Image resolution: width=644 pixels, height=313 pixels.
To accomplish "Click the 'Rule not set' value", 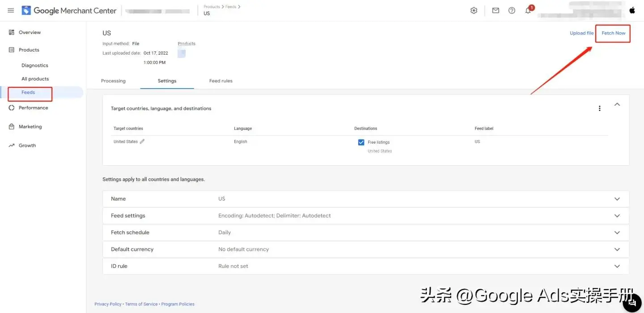I will click(233, 266).
